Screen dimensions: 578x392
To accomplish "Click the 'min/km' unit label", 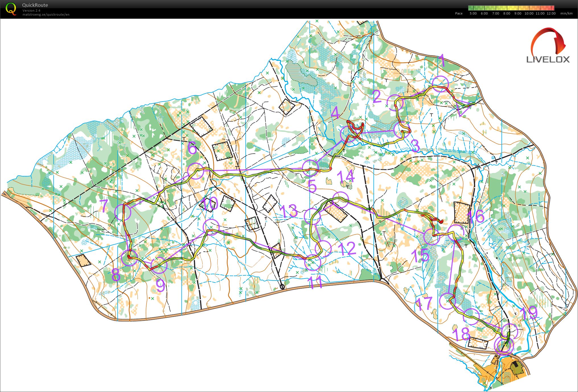I will click(566, 13).
